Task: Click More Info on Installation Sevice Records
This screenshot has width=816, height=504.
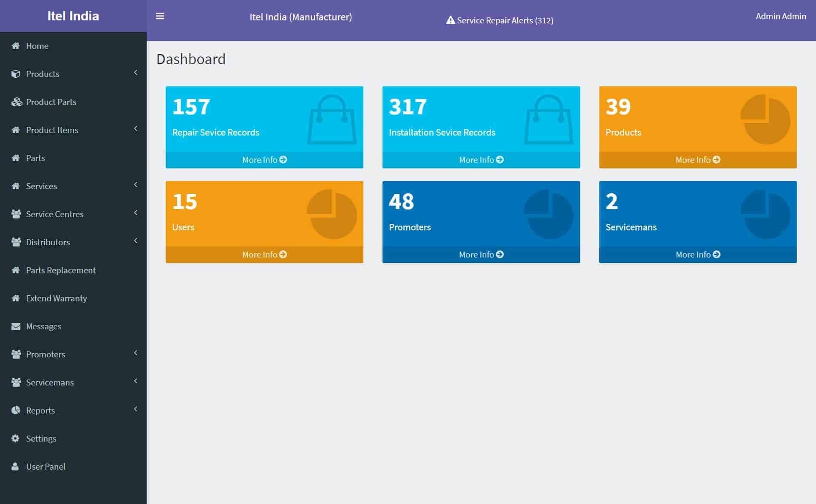Action: point(481,160)
